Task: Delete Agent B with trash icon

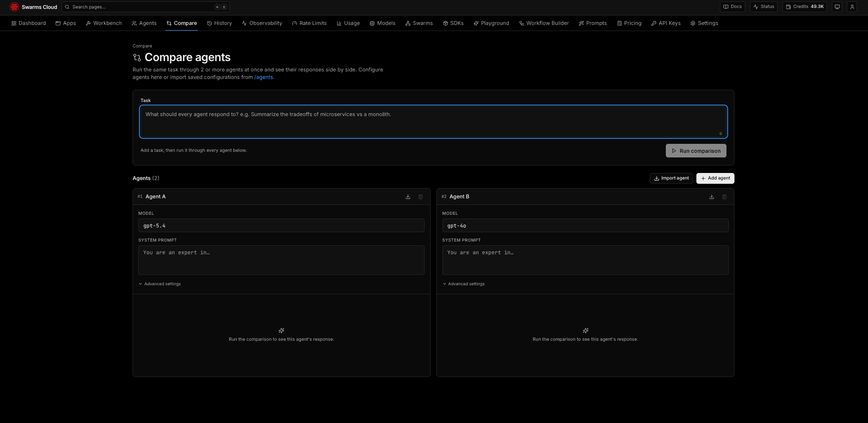Action: [725, 197]
